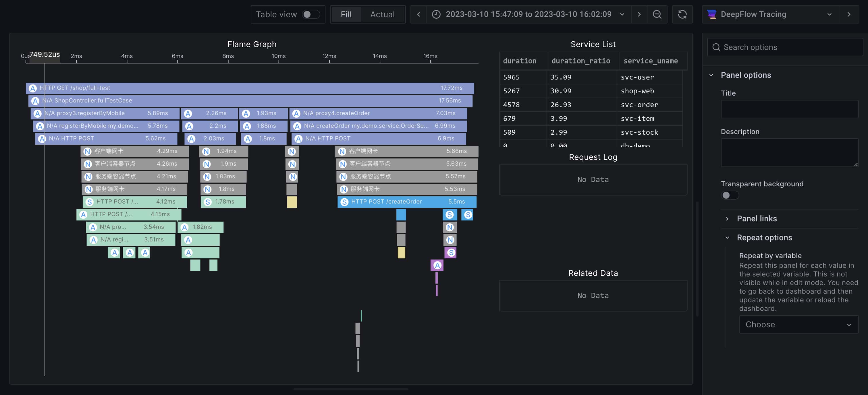Collapse the Panel options section
The height and width of the screenshot is (395, 868).
(x=745, y=75)
